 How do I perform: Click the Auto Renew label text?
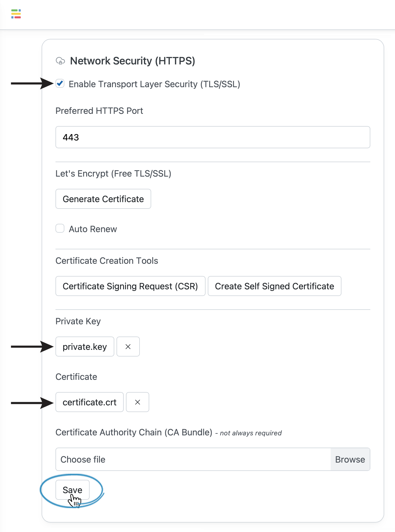pos(93,229)
